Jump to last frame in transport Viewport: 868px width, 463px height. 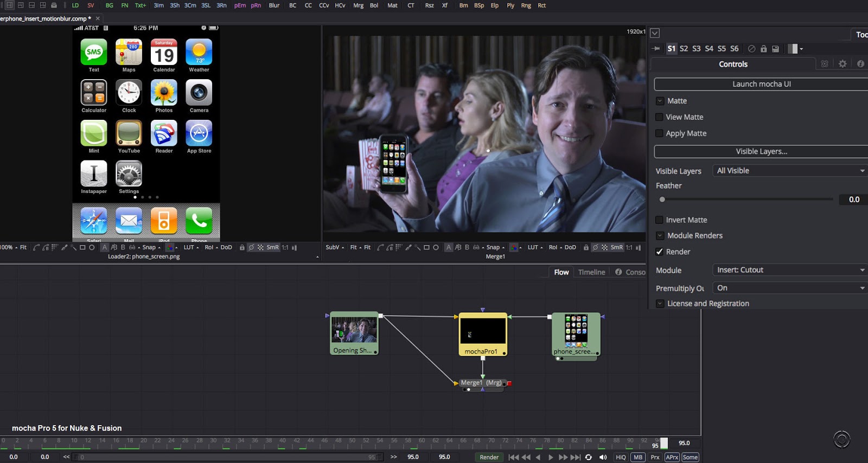click(x=576, y=457)
